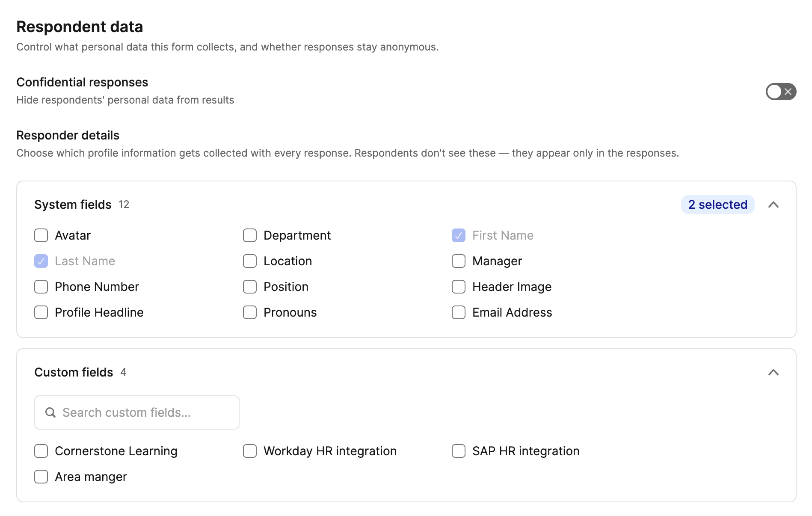Check the Avatar checkbox
Image resolution: width=812 pixels, height=516 pixels.
pos(41,235)
